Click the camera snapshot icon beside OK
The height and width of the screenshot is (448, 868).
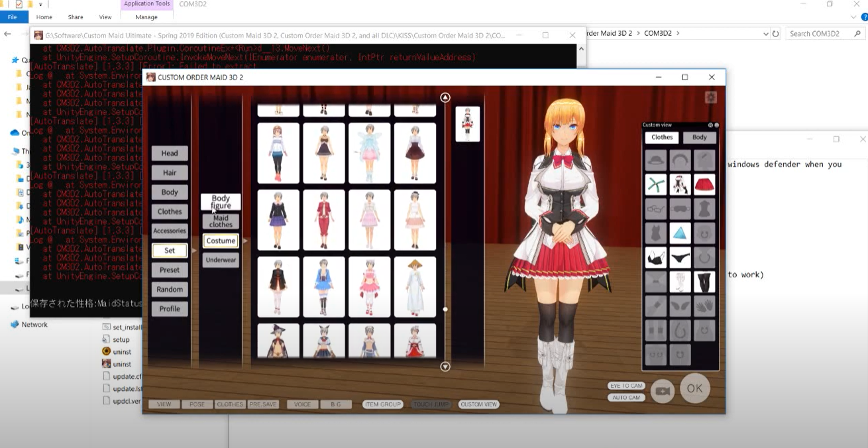[x=662, y=391]
